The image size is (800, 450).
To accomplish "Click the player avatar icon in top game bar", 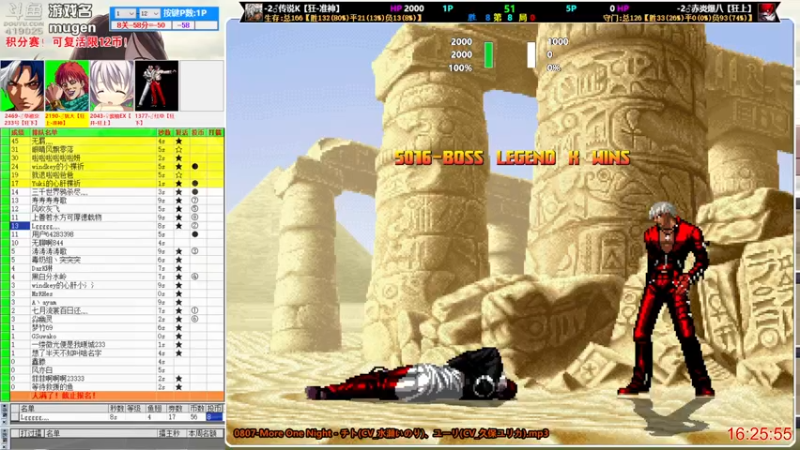I will [x=253, y=12].
